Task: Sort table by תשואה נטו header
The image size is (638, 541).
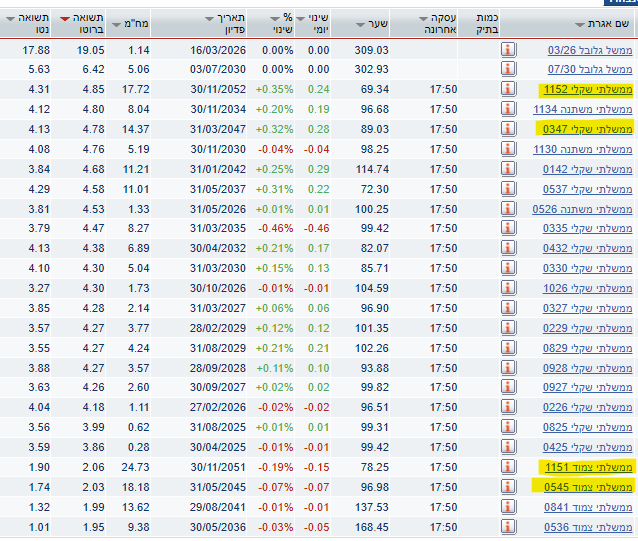Action: click(31, 23)
